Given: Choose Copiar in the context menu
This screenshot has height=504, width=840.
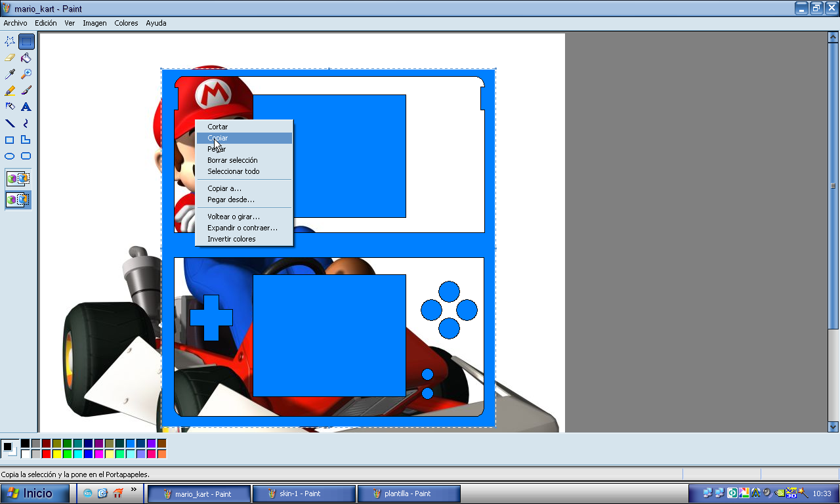Looking at the screenshot, I should (244, 138).
